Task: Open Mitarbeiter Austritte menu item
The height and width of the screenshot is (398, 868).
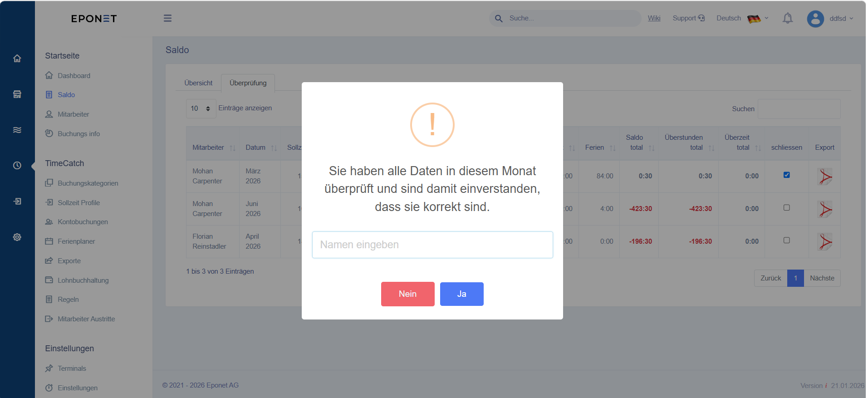Action: click(x=86, y=319)
